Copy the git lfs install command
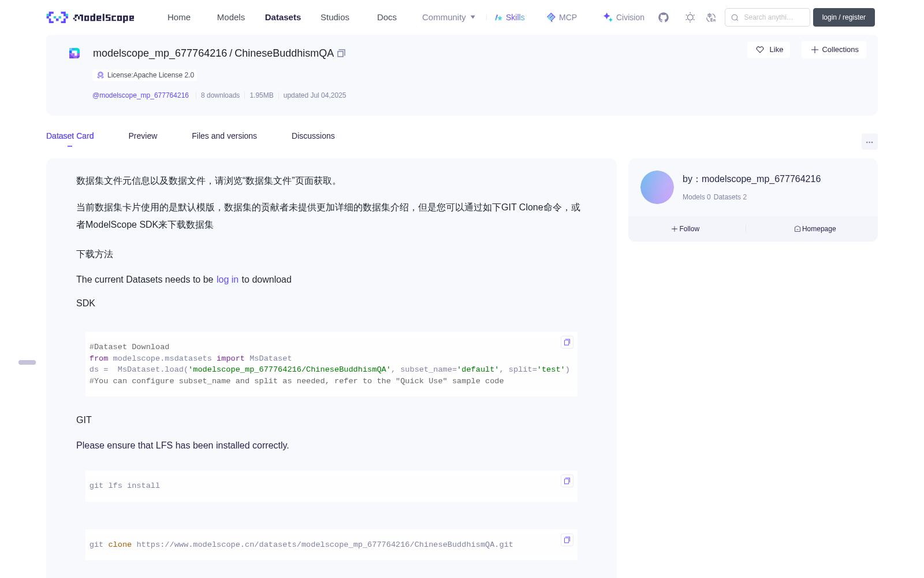Viewport: 924px width, 578px height. [x=567, y=481]
